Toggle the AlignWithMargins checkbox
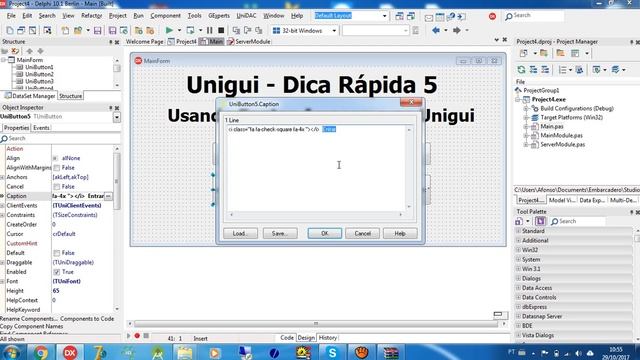640x360 pixels. pyautogui.click(x=57, y=168)
